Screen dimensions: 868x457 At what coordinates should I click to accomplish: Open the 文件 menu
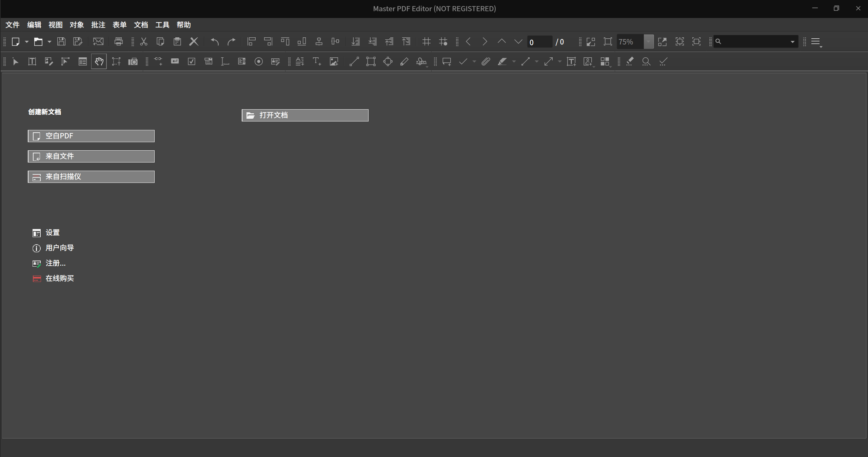pyautogui.click(x=13, y=25)
